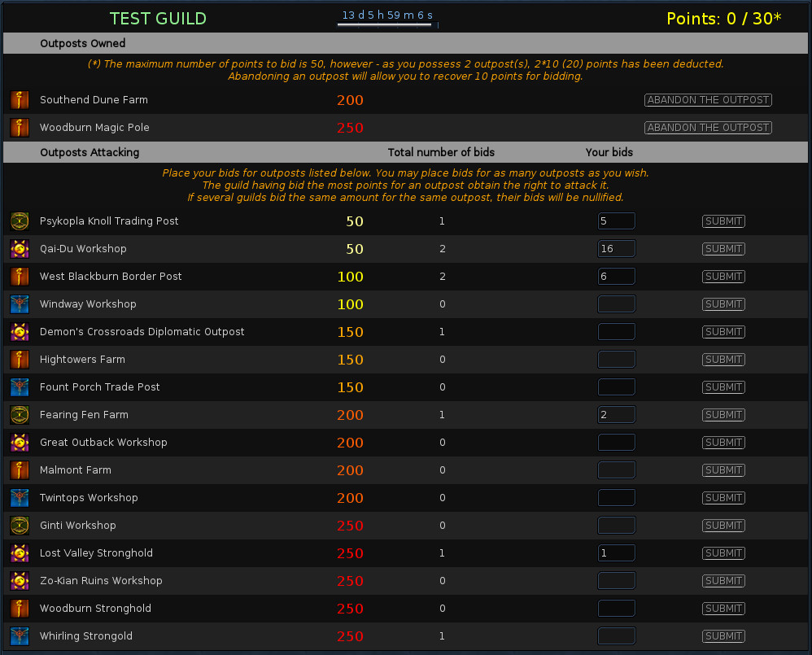Viewport: 812px width, 655px height.
Task: Click the Fearing Fen Farm icon
Action: tap(20, 415)
